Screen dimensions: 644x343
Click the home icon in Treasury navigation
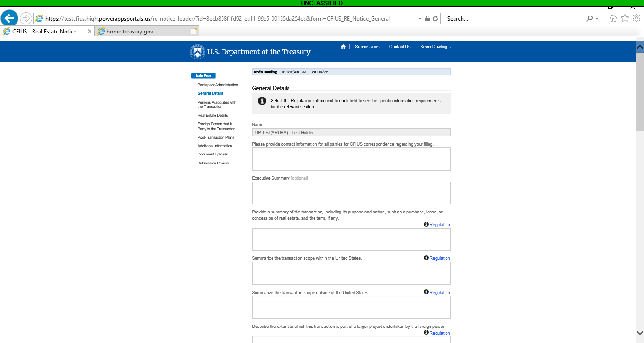(x=343, y=47)
